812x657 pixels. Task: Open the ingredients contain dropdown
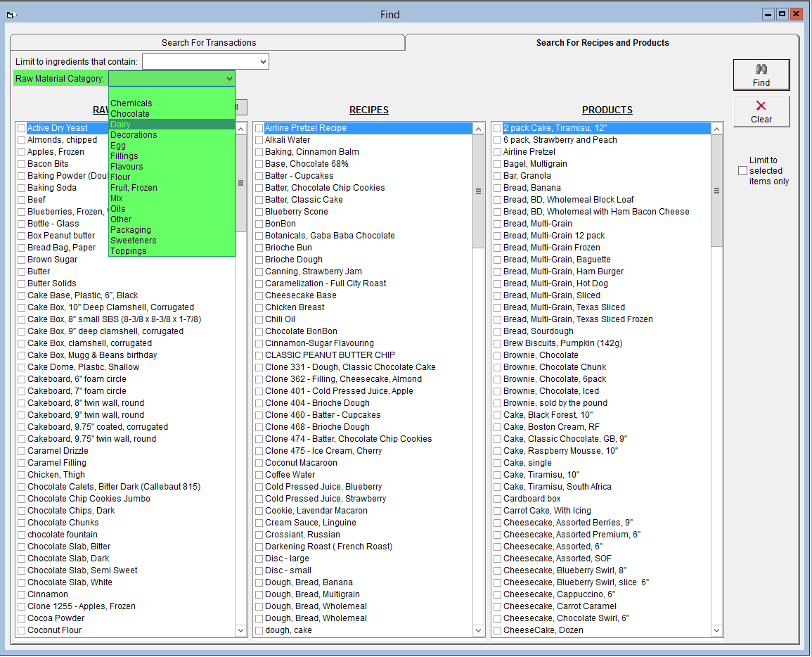tap(263, 62)
